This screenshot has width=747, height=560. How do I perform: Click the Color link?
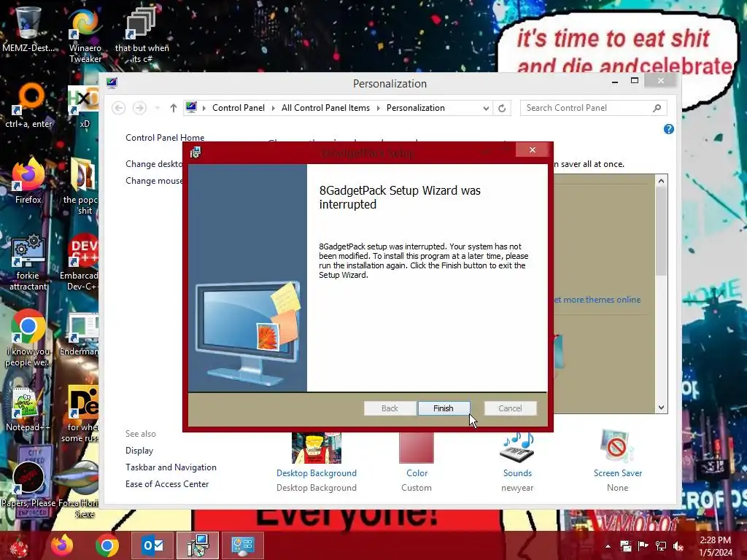(417, 472)
